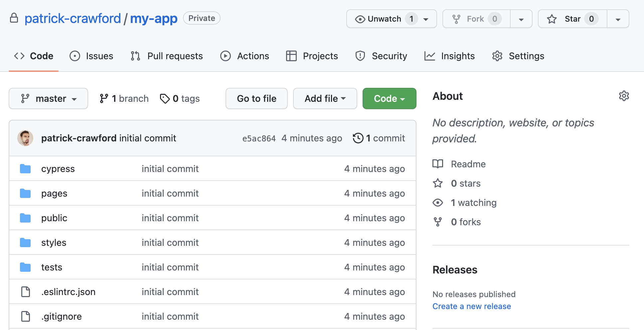
Task: Click the tag icon beside '0 tags'
Action: (x=165, y=98)
